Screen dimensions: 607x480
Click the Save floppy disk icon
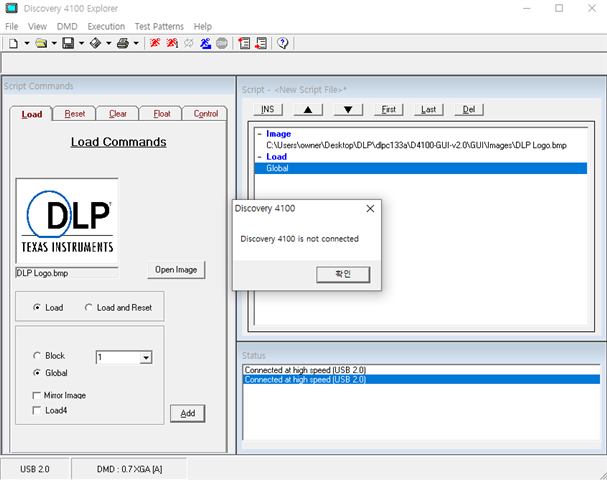(x=68, y=43)
